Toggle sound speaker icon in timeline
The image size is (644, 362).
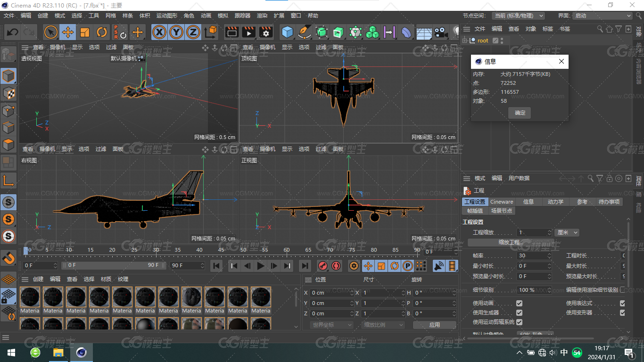(439, 266)
